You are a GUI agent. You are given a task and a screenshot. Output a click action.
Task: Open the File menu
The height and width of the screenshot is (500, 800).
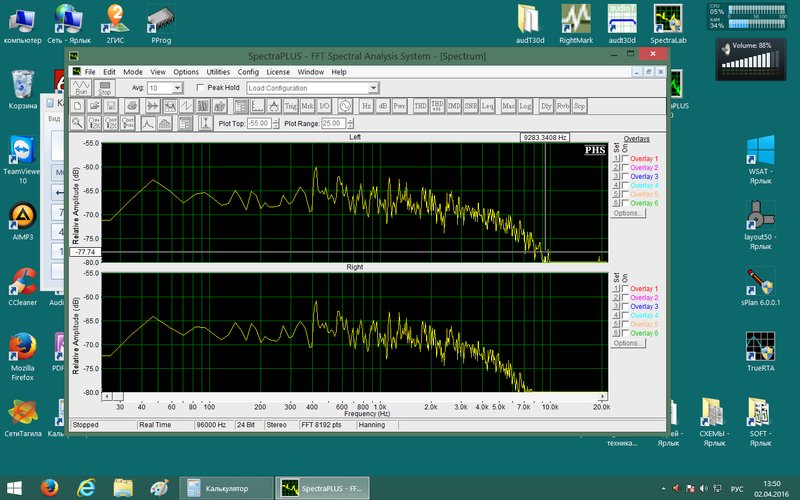[x=90, y=72]
